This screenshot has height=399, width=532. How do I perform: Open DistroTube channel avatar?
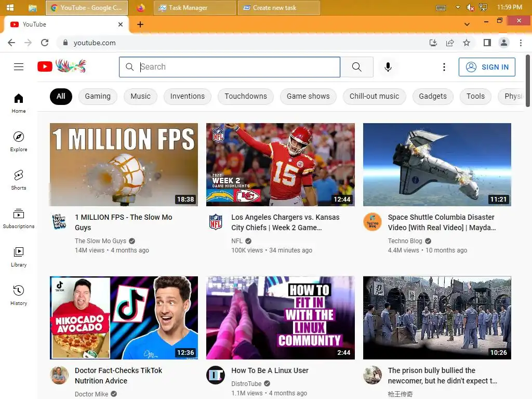(216, 375)
